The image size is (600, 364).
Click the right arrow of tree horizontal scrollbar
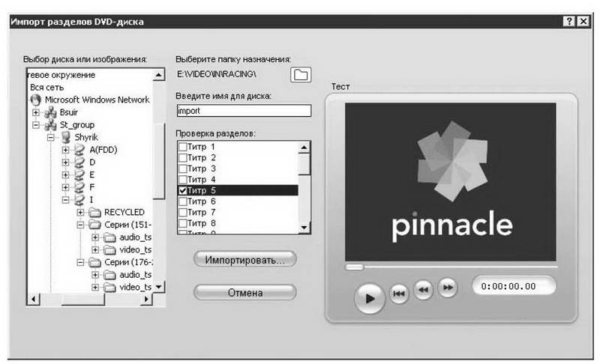tap(146, 299)
